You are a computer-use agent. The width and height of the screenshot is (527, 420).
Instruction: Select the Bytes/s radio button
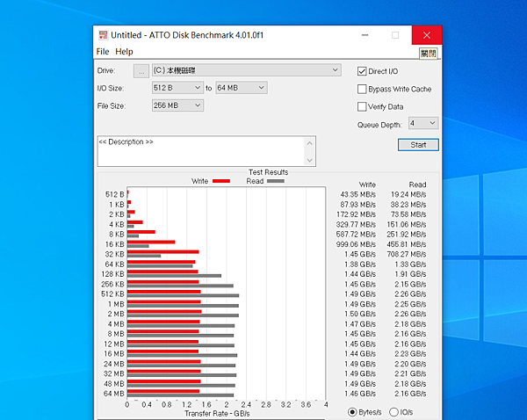352,412
